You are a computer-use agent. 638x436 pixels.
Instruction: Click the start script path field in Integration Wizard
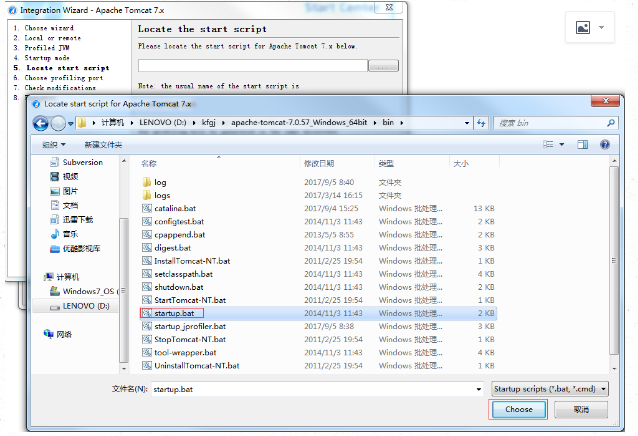coord(253,65)
